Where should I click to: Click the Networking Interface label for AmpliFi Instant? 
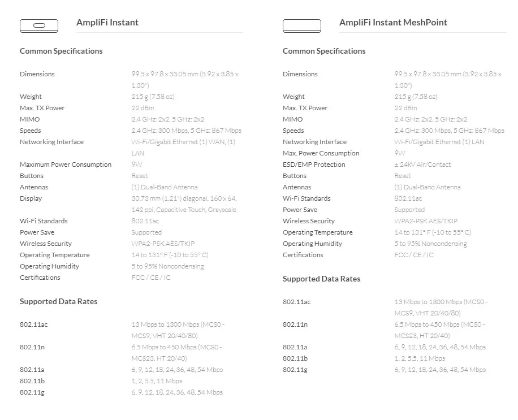(51, 142)
